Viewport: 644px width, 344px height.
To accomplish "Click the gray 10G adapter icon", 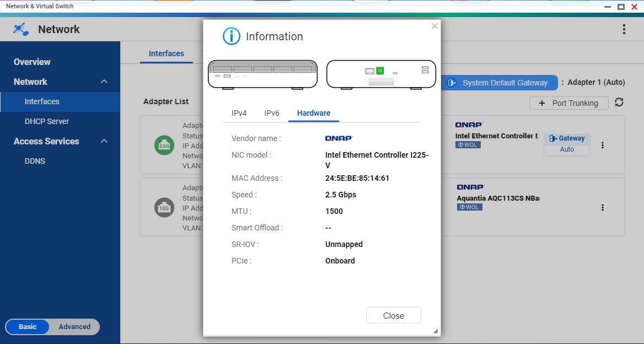I will click(164, 208).
